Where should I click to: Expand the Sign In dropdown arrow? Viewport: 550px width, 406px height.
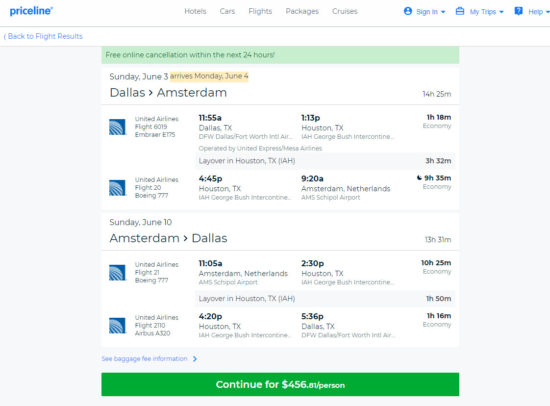(x=443, y=12)
